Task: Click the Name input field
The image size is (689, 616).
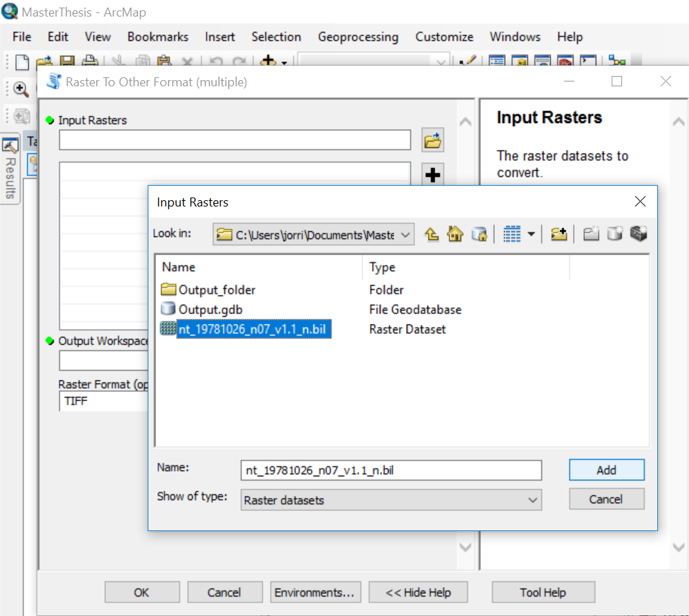Action: click(x=391, y=470)
